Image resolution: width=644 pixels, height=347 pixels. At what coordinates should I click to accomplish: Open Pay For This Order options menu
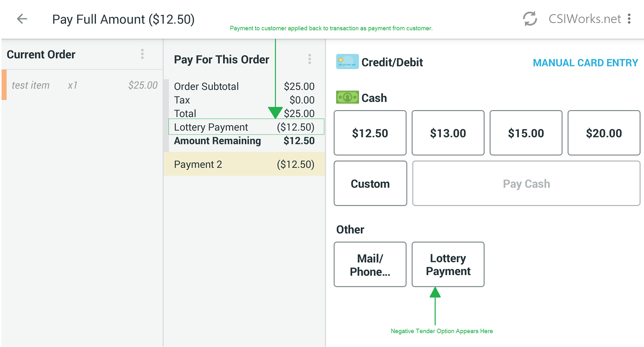tap(309, 59)
